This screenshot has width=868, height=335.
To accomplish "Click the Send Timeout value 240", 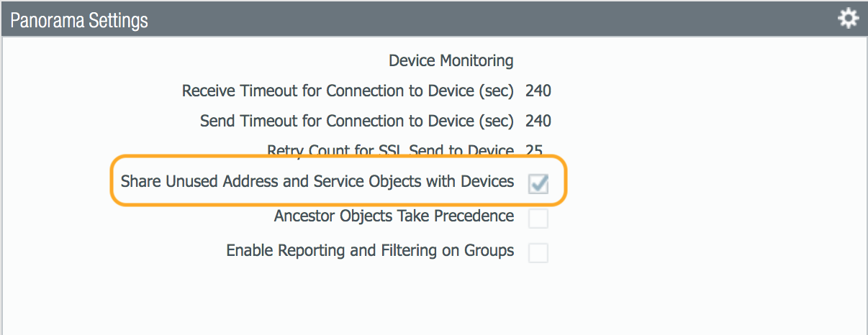I will point(538,121).
